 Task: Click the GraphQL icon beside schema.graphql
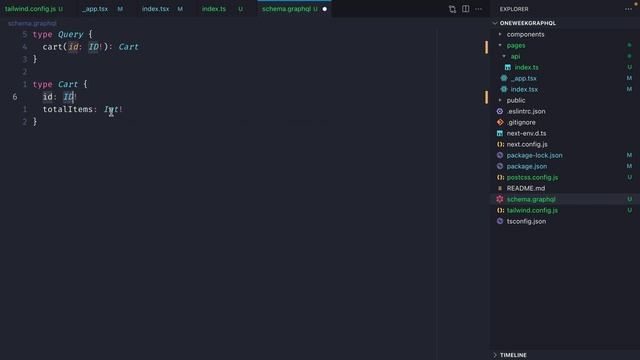(x=500, y=199)
